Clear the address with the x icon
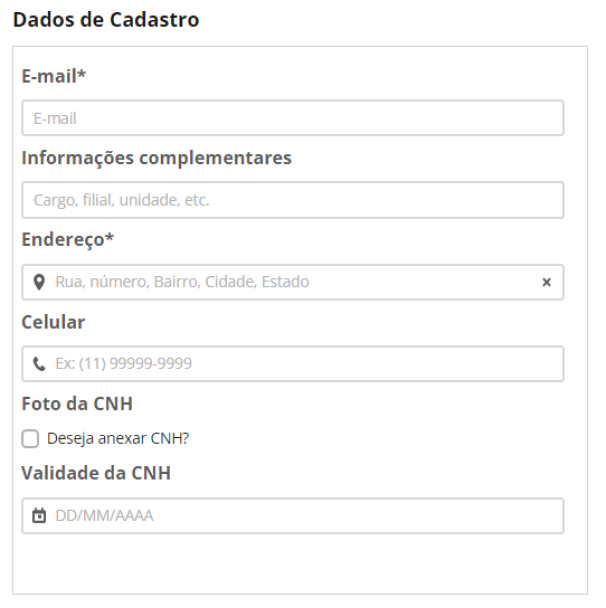The width and height of the screenshot is (606, 608). pos(546,282)
